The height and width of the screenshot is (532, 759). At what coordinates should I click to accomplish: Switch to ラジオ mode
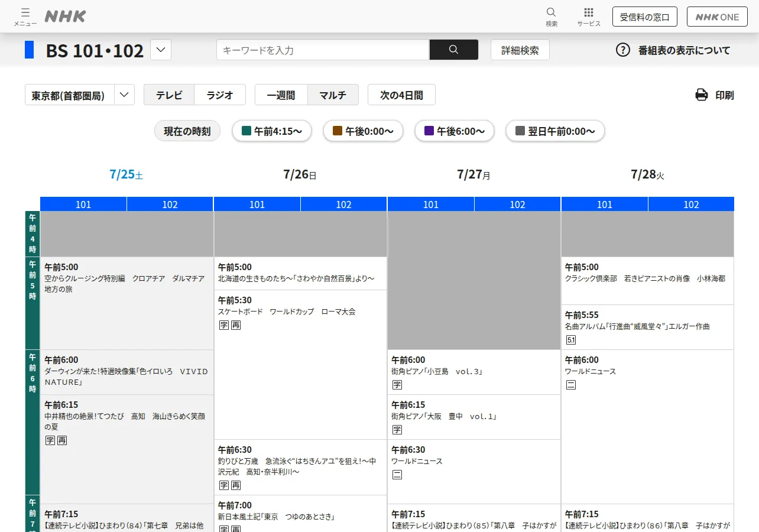220,95
